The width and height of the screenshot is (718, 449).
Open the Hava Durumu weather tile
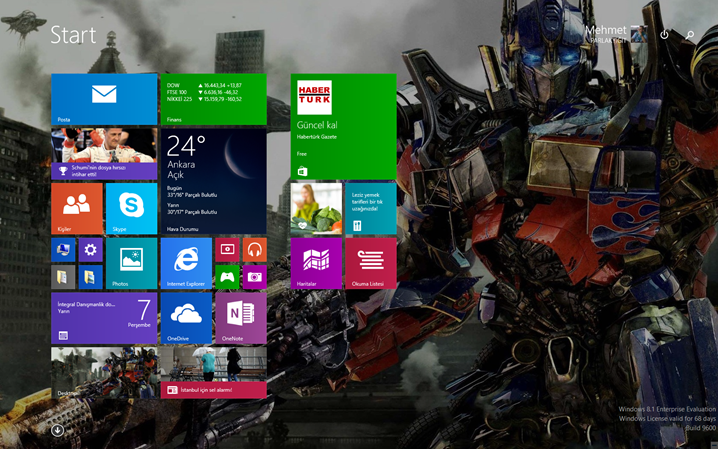coord(213,181)
